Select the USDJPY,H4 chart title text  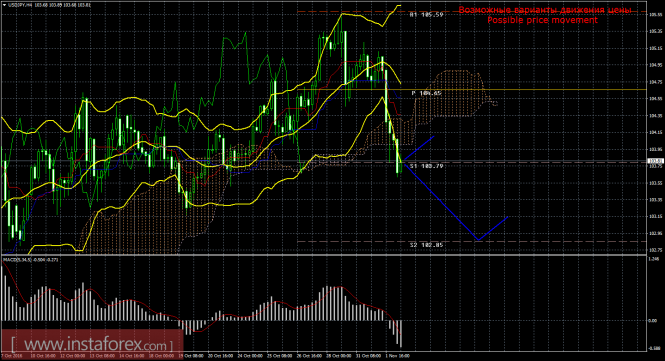coord(20,5)
